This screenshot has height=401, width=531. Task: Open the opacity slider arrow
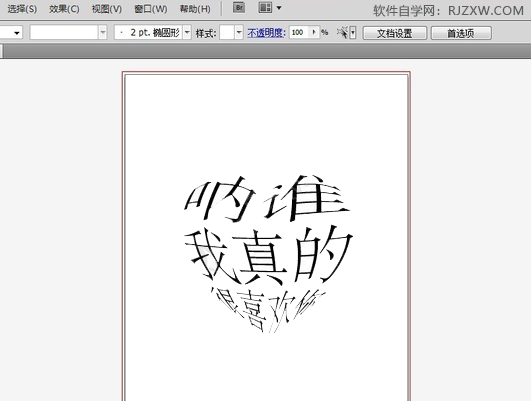(315, 33)
